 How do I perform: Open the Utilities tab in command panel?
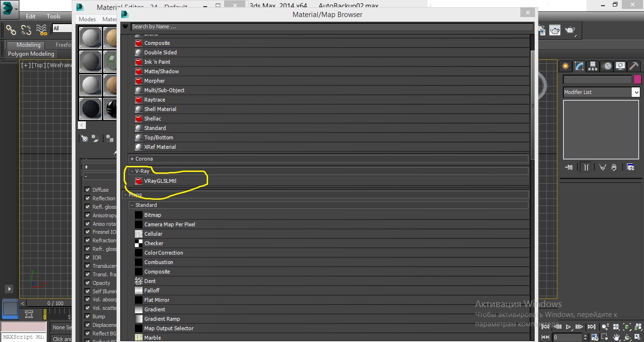coord(634,66)
